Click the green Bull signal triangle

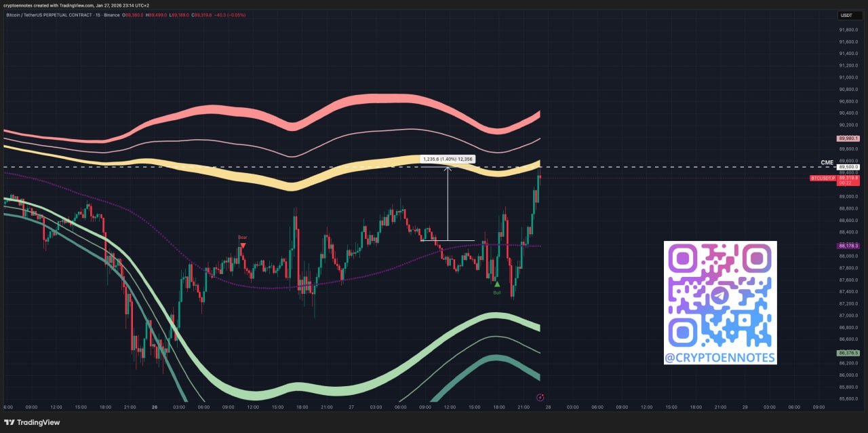tap(496, 284)
